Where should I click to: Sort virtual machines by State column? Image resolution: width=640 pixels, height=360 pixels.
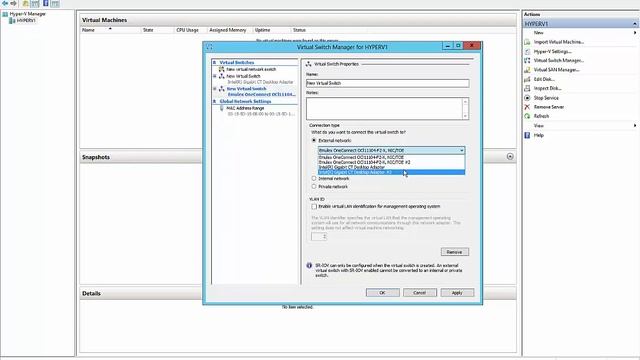tap(148, 30)
